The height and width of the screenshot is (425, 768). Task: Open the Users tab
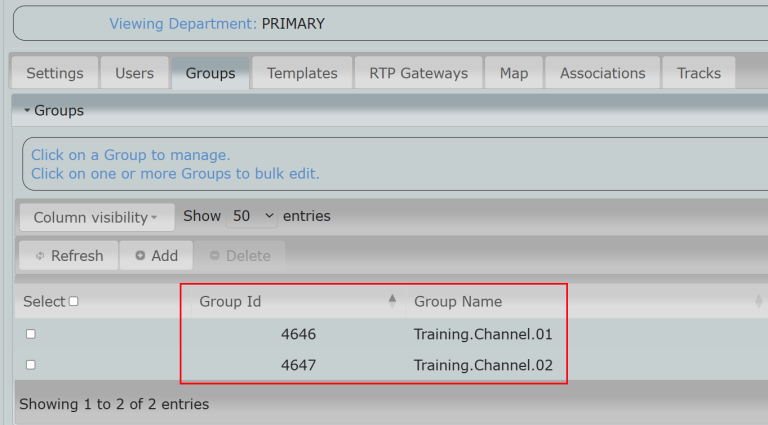point(134,73)
